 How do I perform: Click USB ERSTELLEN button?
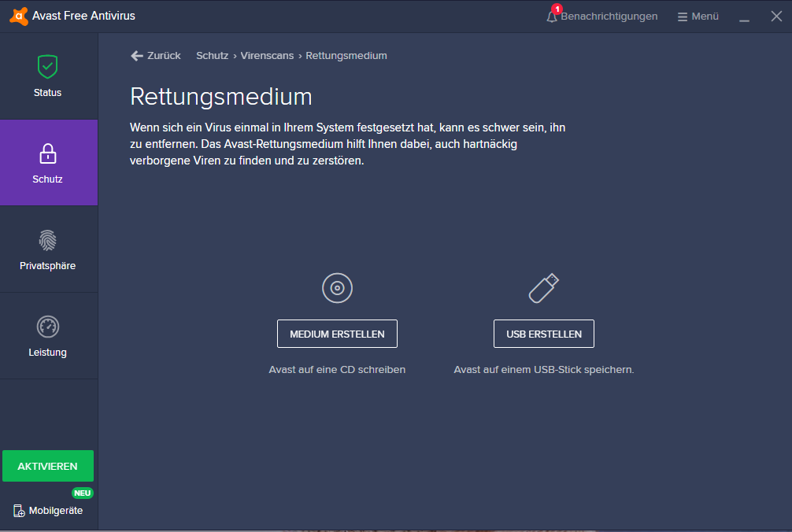tap(544, 334)
